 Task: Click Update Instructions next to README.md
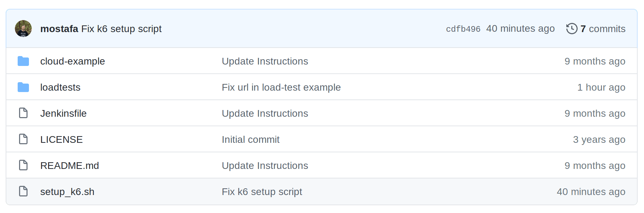point(265,165)
